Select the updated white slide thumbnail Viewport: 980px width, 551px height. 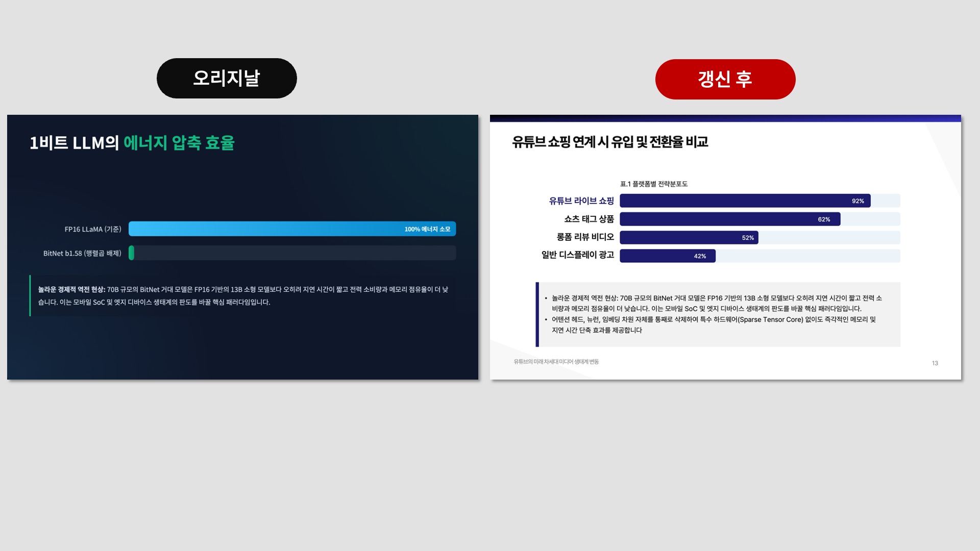tap(725, 247)
